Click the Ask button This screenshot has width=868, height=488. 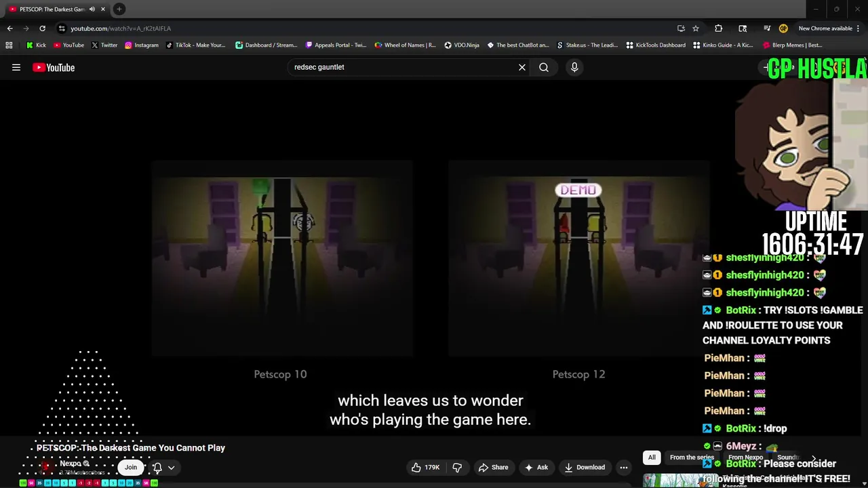pyautogui.click(x=536, y=467)
